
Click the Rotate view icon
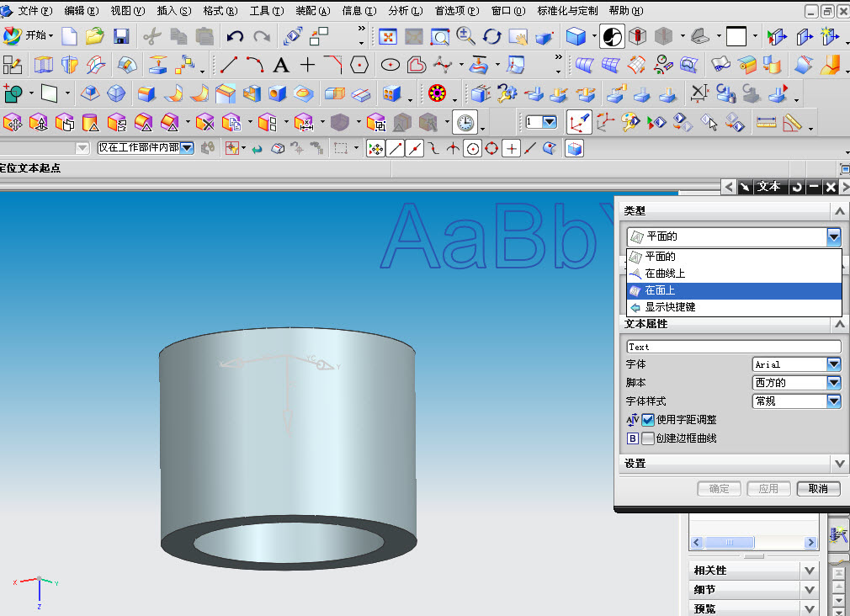(491, 36)
